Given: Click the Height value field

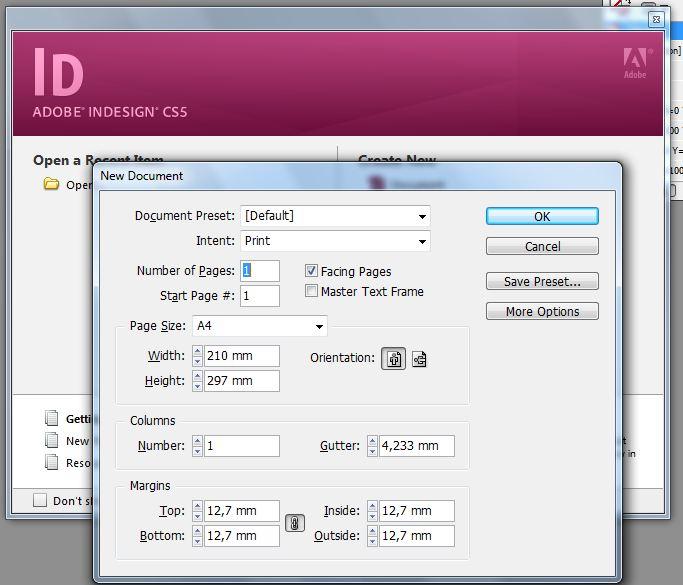Looking at the screenshot, I should point(242,381).
